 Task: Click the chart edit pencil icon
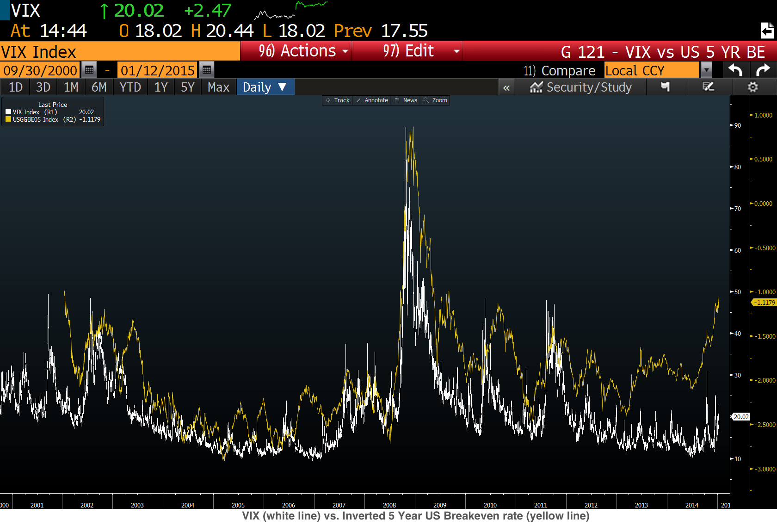(x=708, y=87)
